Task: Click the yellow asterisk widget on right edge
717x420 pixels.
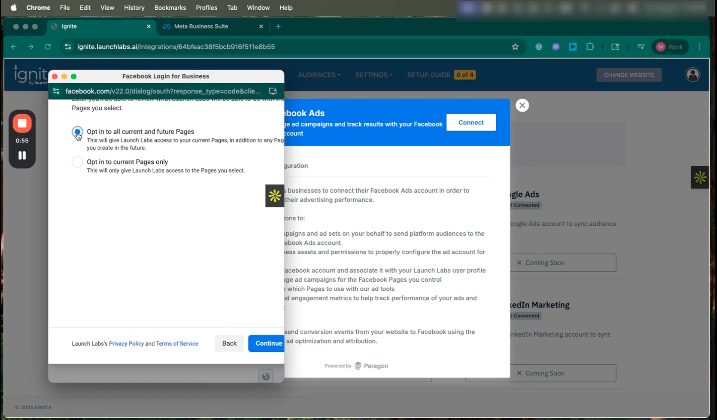Action: (700, 178)
